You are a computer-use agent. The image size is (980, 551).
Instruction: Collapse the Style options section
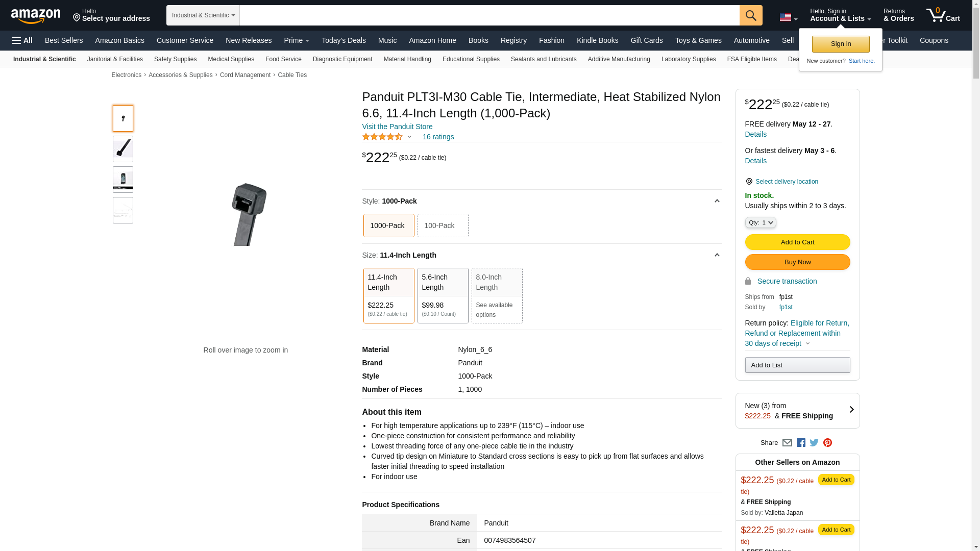click(717, 201)
